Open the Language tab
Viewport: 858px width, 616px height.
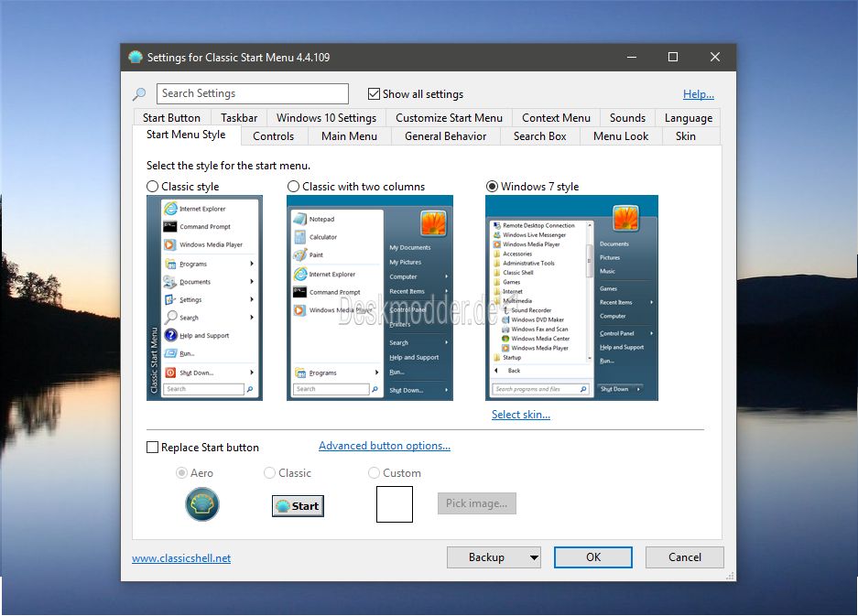click(x=689, y=118)
